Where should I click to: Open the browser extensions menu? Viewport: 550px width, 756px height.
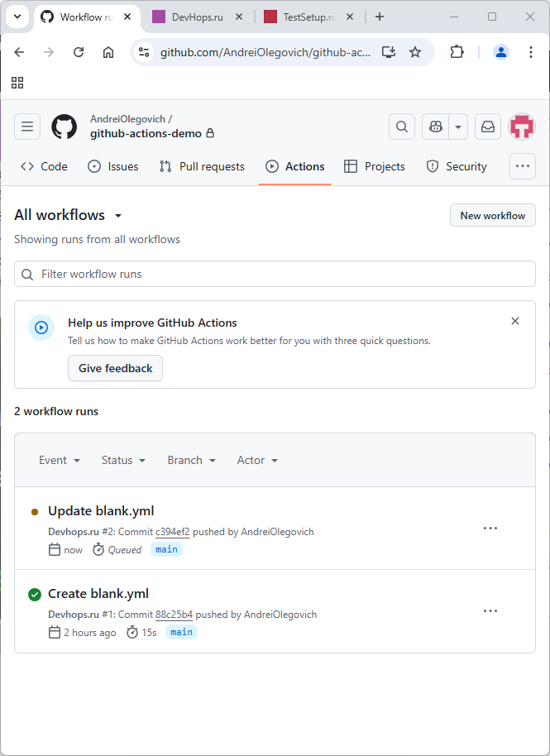(x=457, y=52)
